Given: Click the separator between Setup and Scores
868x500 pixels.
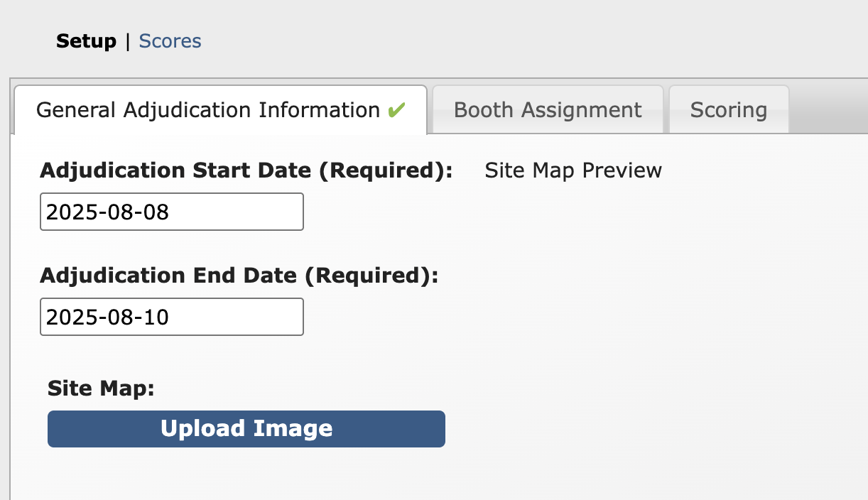Looking at the screenshot, I should click(128, 41).
